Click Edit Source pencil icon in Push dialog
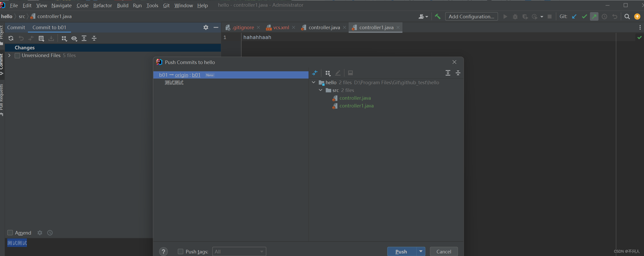Viewport: 644px width, 256px height. 338,73
